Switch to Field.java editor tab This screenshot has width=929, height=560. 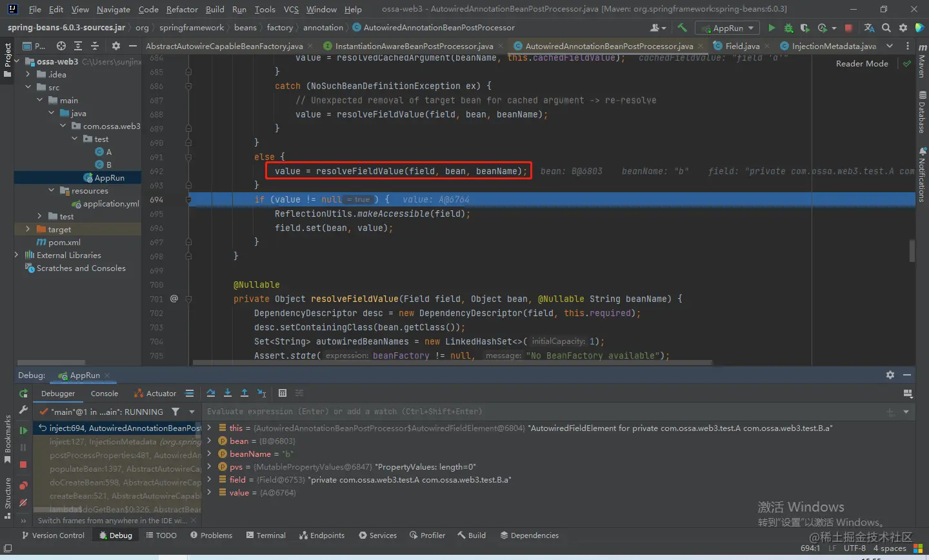coord(742,46)
